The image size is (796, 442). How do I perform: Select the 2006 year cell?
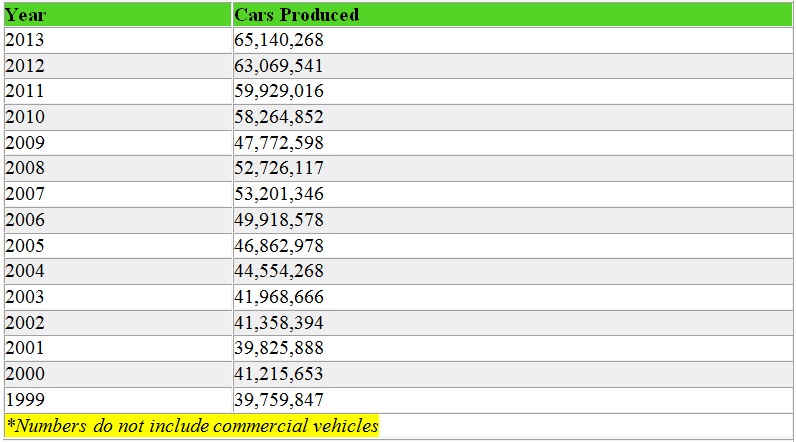25,220
